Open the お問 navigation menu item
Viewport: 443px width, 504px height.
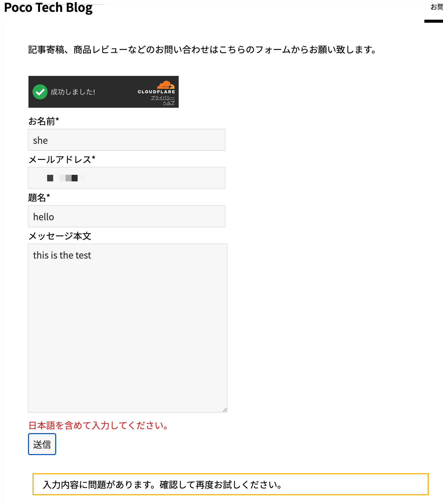[x=436, y=7]
